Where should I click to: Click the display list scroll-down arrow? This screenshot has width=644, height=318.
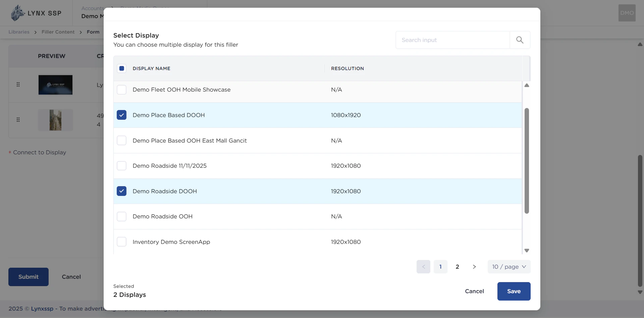(527, 251)
